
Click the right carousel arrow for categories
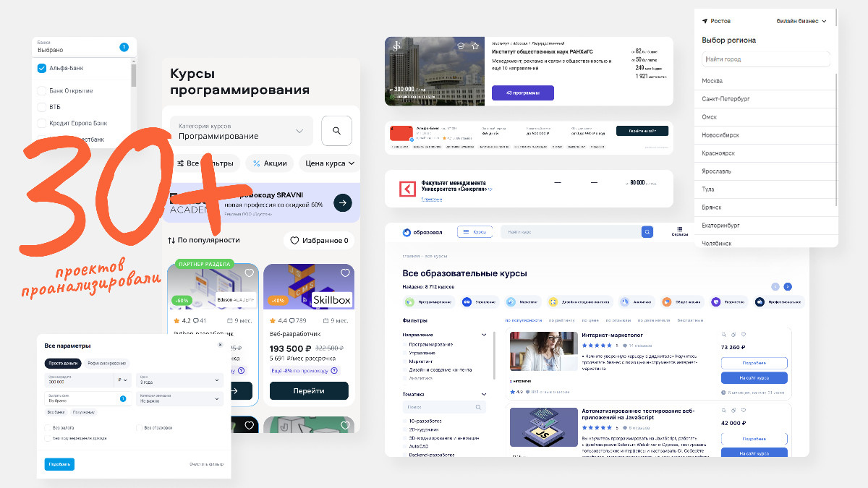tap(788, 286)
